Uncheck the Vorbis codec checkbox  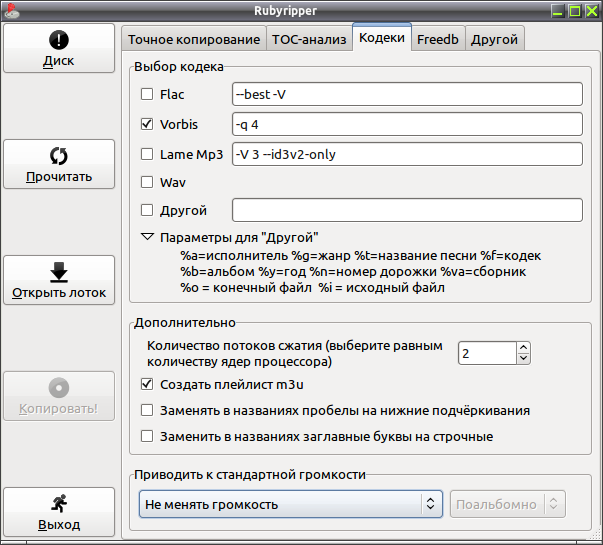(147, 124)
